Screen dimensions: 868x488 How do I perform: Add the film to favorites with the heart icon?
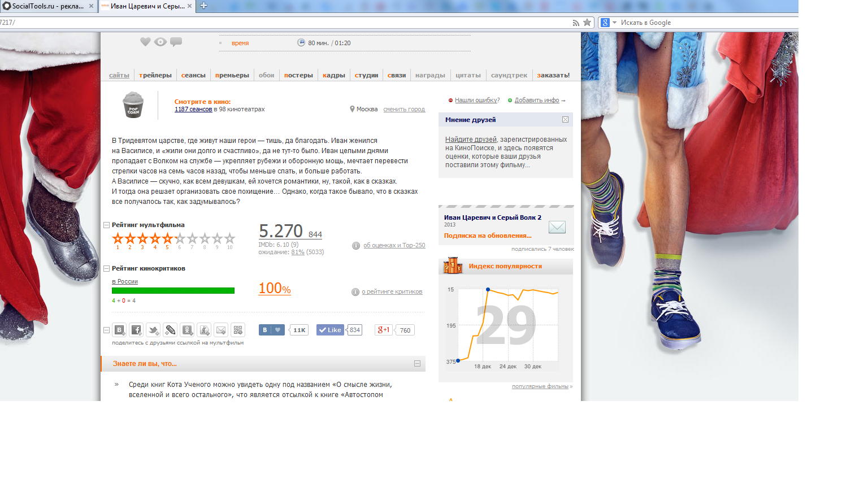[x=145, y=42]
